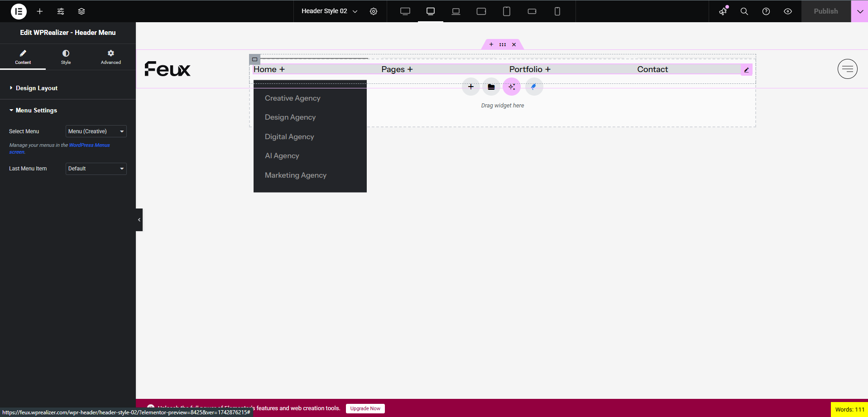Toggle preview changes eye icon

(787, 11)
